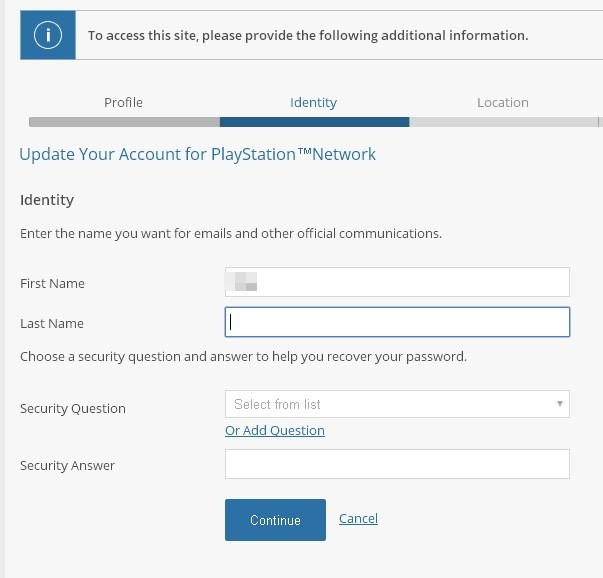Screen dimensions: 603x578
Task: Click the Security Answer label
Action: point(67,465)
